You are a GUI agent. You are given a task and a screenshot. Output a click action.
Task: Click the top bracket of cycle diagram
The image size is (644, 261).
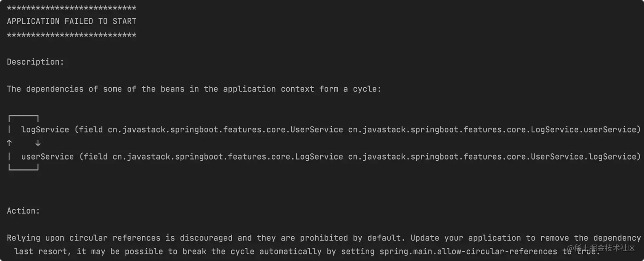[24, 117]
